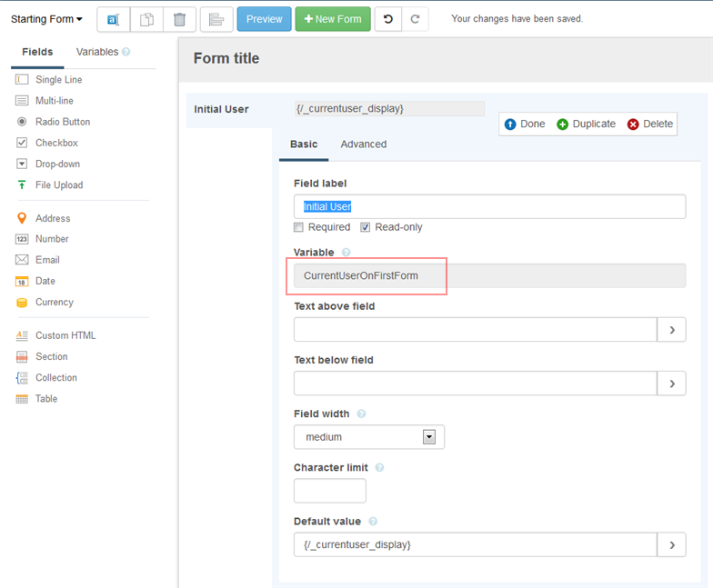Switch to the Fields tab

(x=37, y=52)
